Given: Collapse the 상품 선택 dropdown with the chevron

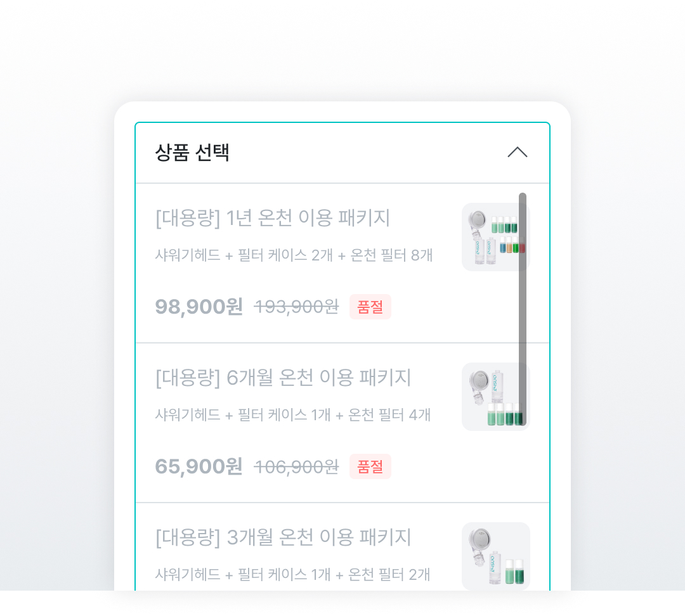Looking at the screenshot, I should [518, 153].
